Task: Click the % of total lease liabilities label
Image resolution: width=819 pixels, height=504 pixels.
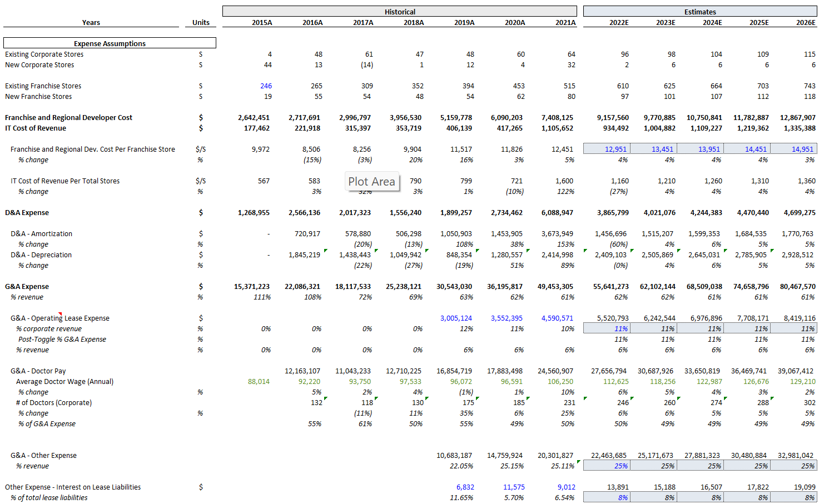Action: (49, 497)
